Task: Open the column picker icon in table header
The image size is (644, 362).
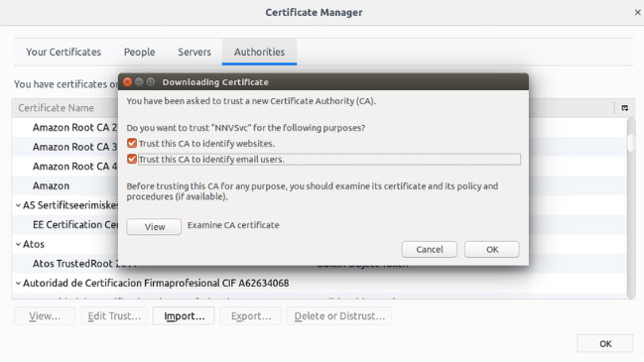Action: click(x=625, y=108)
